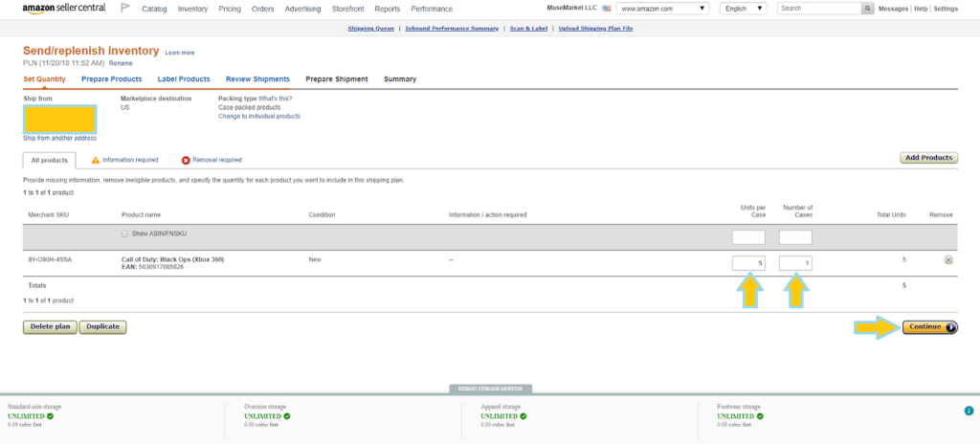Click green checkmark under Oversize storage
Screen dimensions: 980x444
287,416
